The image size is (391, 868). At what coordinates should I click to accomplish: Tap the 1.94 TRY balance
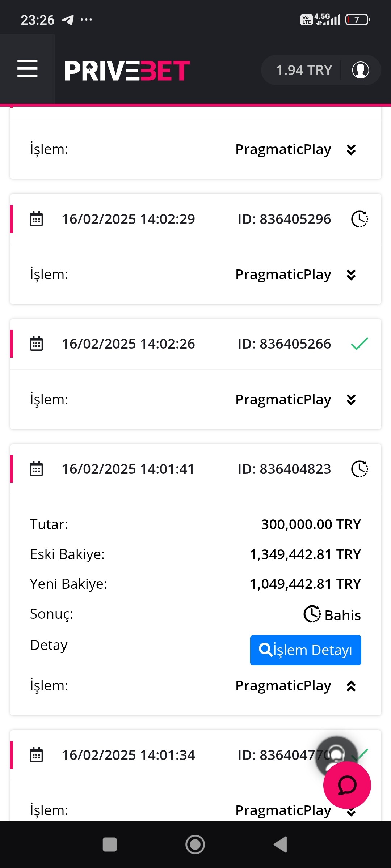click(x=304, y=70)
